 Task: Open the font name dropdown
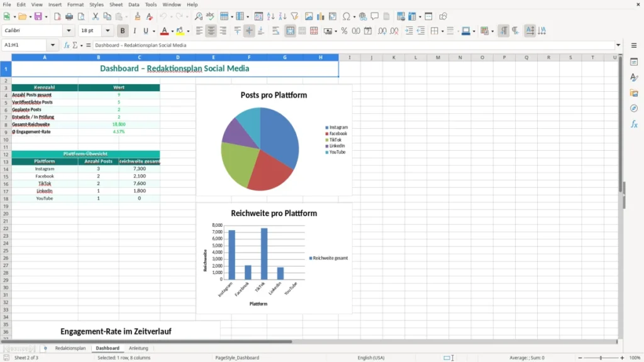69,30
